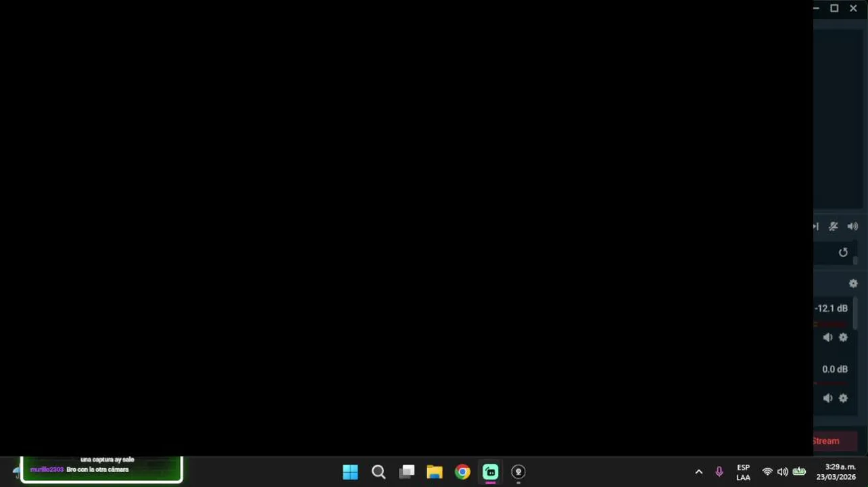The width and height of the screenshot is (868, 487).
Task: Click the -12.1 dB level value
Action: pos(831,308)
